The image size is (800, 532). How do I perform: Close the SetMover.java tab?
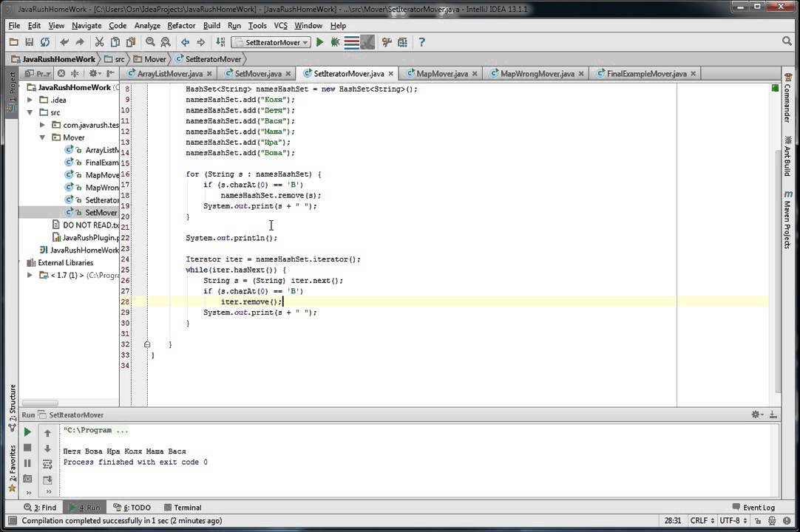coord(288,74)
